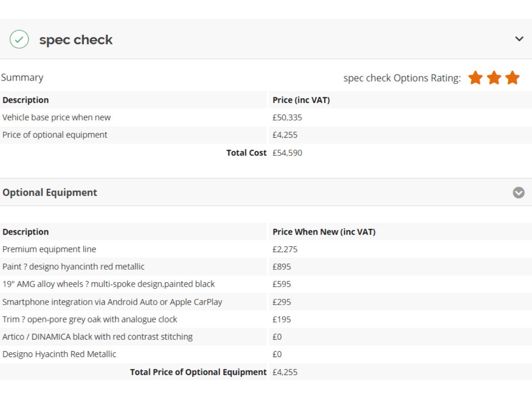Collapse the spec check section chevron
The image size is (532, 399).
tap(519, 39)
